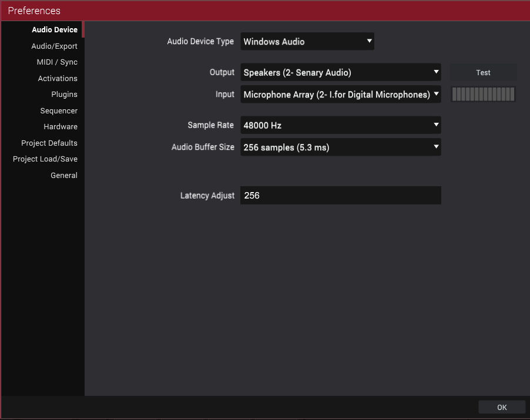Image resolution: width=530 pixels, height=420 pixels.
Task: Click the Output dropdown arrow icon
Action: click(436, 72)
